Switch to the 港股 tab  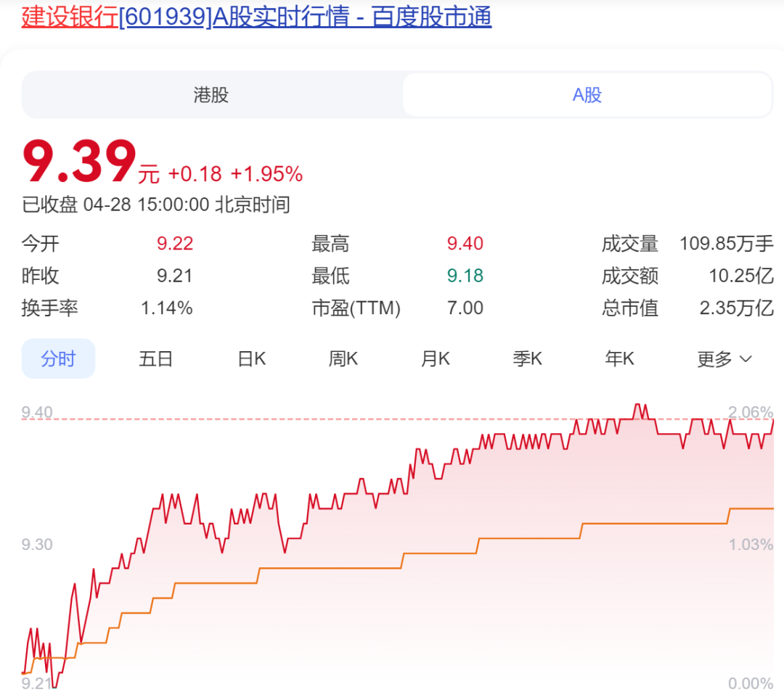211,95
